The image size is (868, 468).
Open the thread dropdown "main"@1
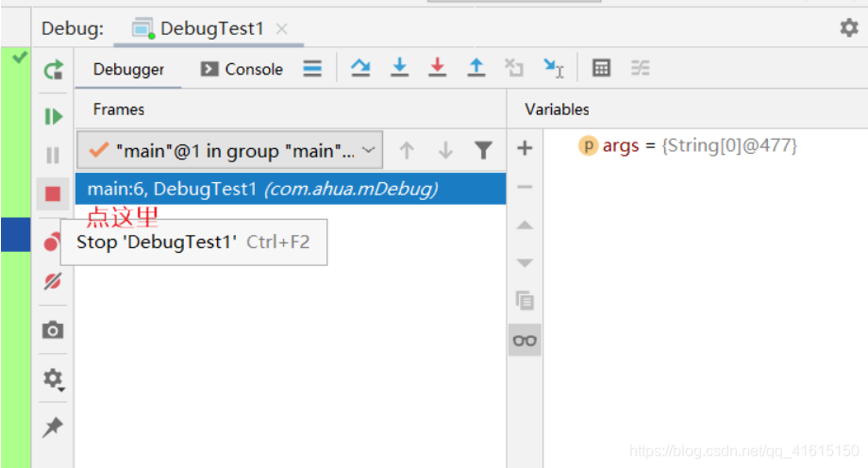tap(229, 150)
